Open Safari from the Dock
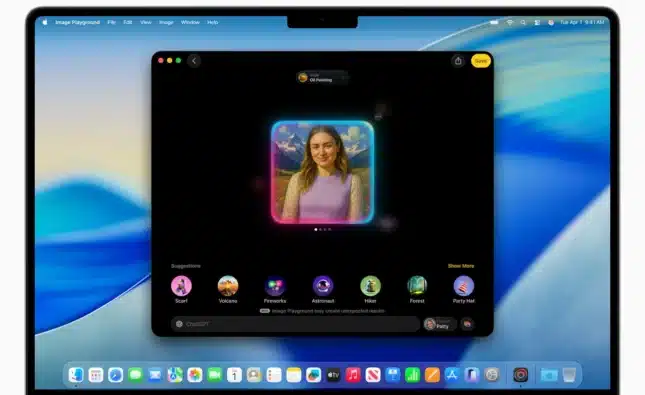Image resolution: width=645 pixels, height=395 pixels. 116,375
